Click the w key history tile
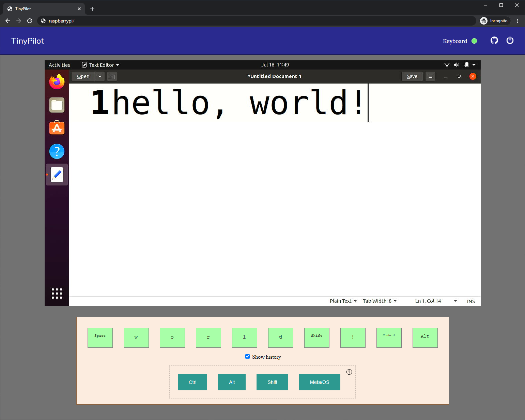This screenshot has width=525, height=420. pyautogui.click(x=136, y=338)
